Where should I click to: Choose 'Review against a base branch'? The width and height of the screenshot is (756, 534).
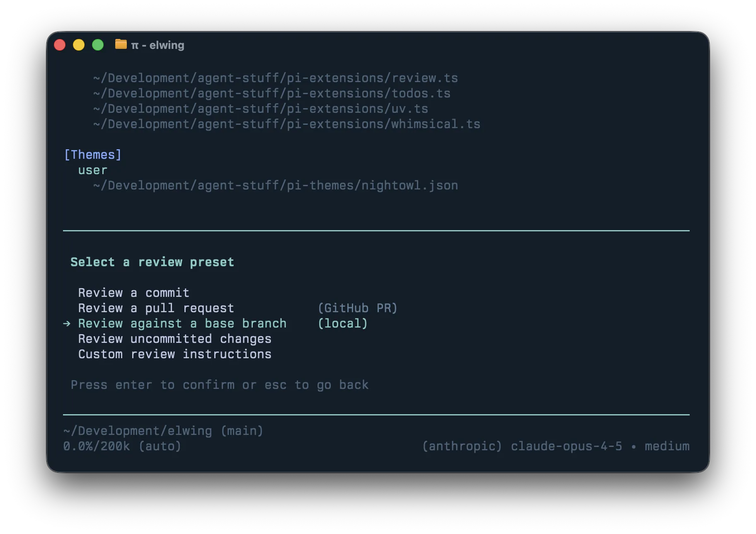tap(182, 323)
